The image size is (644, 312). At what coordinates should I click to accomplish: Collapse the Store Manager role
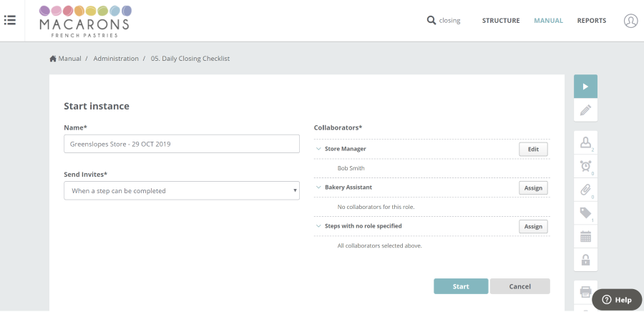pyautogui.click(x=318, y=149)
